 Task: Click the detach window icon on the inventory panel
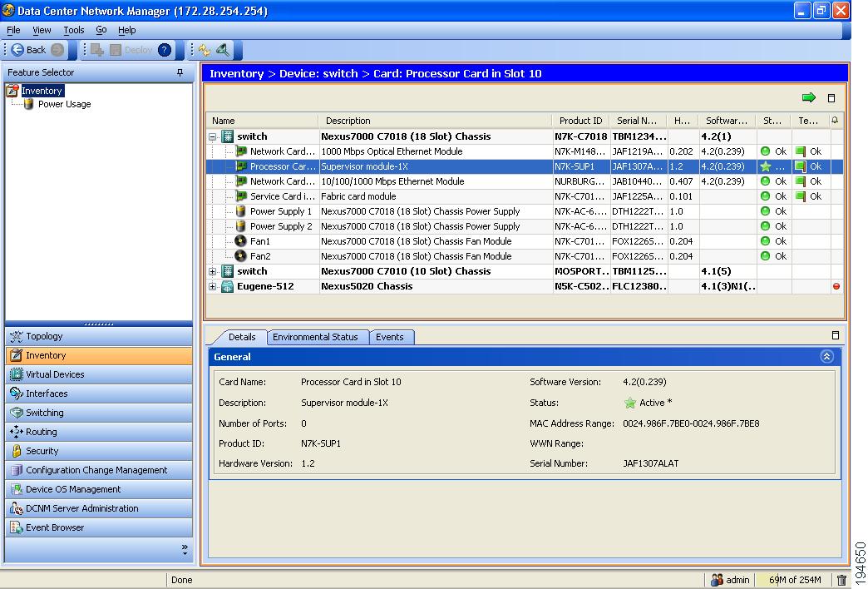831,98
